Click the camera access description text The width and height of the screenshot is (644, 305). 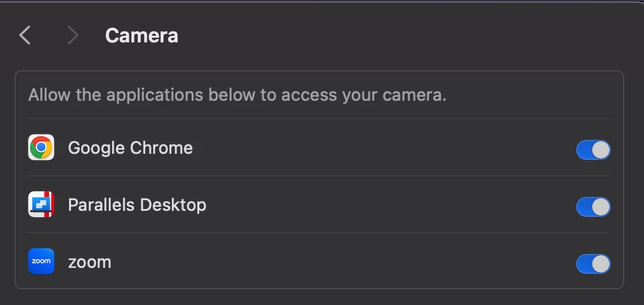click(x=237, y=95)
